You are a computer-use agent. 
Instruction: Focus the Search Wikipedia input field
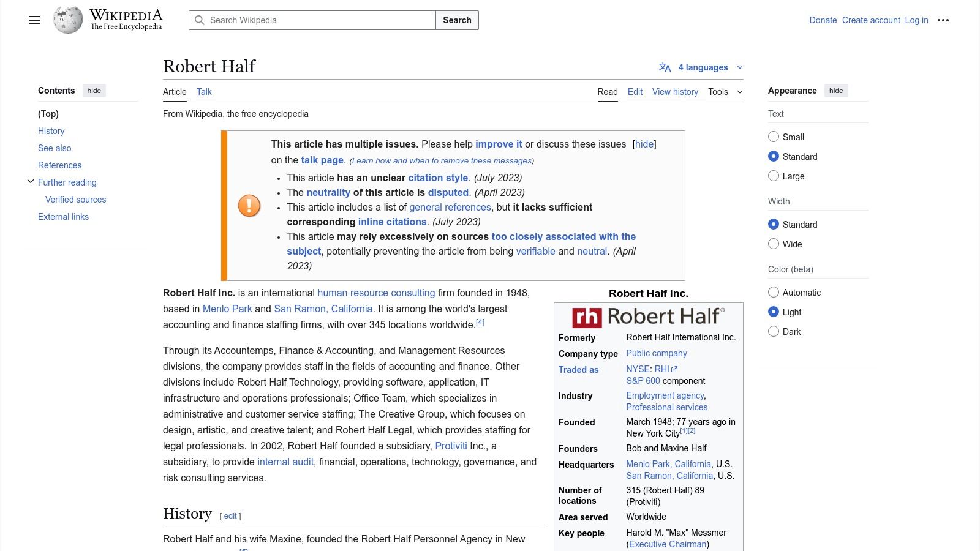tap(312, 20)
